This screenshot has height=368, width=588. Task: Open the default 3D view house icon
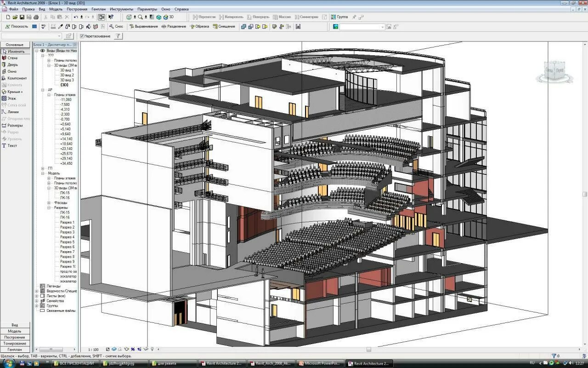click(165, 17)
